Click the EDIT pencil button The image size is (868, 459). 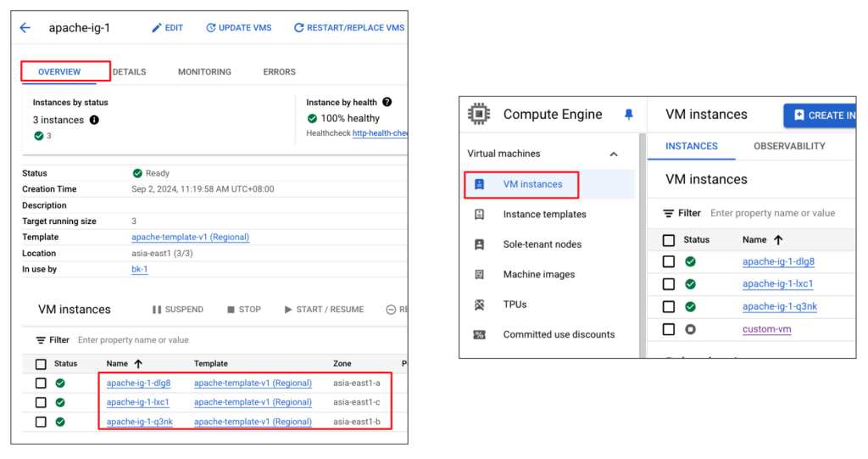(167, 28)
